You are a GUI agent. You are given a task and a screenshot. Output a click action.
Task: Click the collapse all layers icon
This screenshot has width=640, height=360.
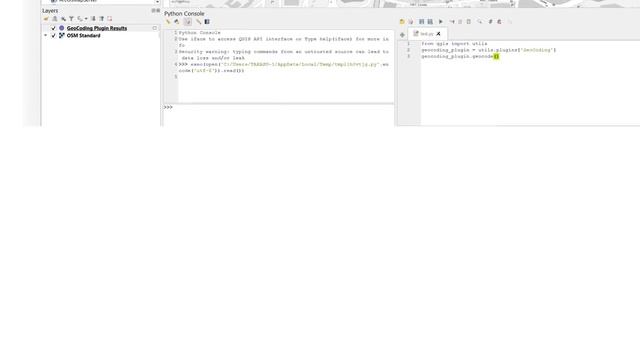pyautogui.click(x=101, y=19)
